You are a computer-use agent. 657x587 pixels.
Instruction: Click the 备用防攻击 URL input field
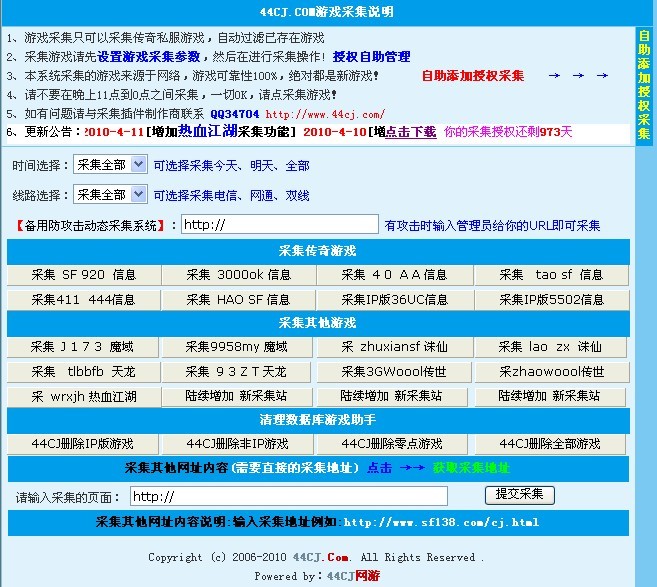279,225
